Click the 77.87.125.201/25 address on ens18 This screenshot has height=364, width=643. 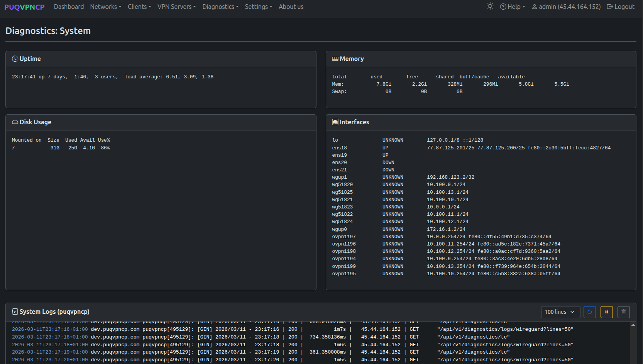[x=450, y=148]
